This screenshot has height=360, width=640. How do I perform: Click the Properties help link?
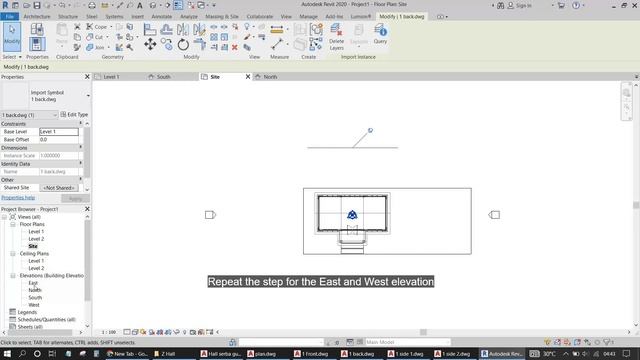[x=18, y=198]
